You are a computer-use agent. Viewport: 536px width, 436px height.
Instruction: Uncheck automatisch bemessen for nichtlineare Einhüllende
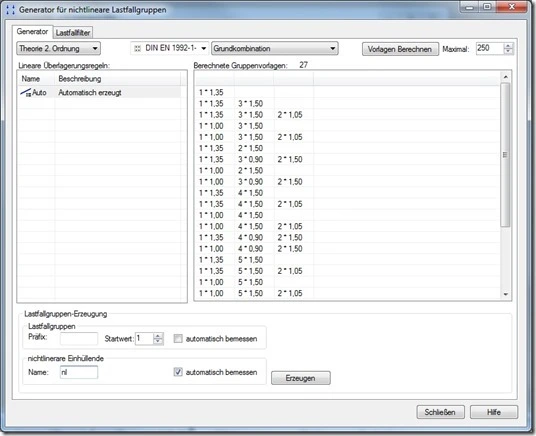coord(178,372)
